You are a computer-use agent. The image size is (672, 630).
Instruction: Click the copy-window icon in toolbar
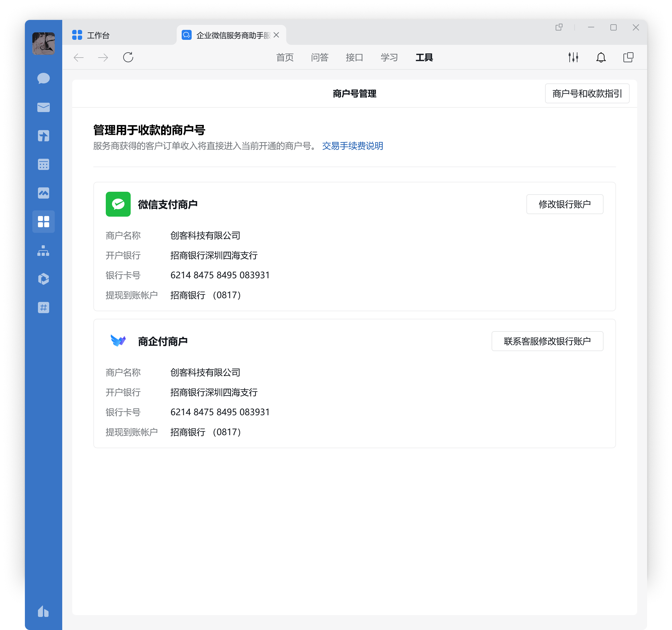pos(628,57)
